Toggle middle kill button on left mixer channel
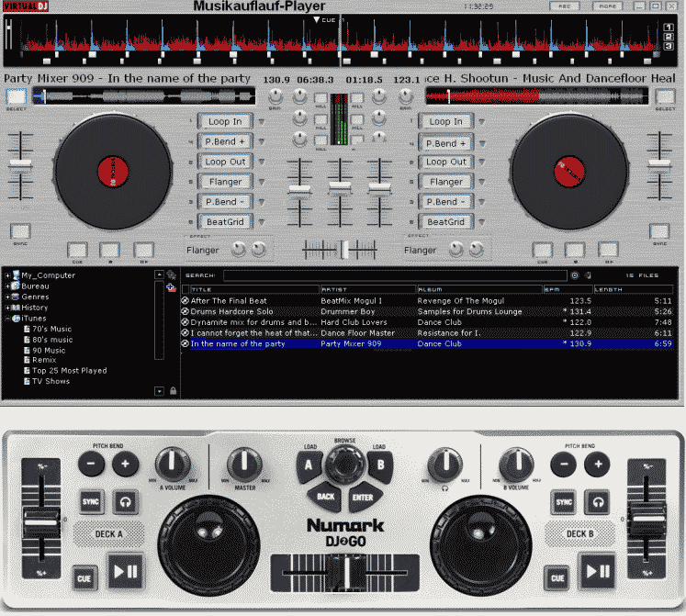The height and width of the screenshot is (616, 686). [x=321, y=119]
